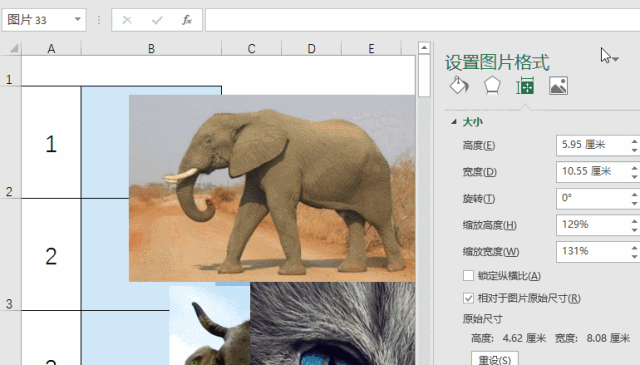Increase the 高度 height spinner

(x=634, y=141)
